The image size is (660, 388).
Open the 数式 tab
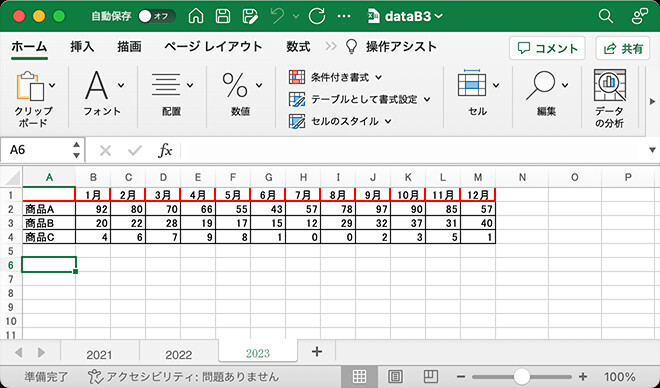coord(298,46)
